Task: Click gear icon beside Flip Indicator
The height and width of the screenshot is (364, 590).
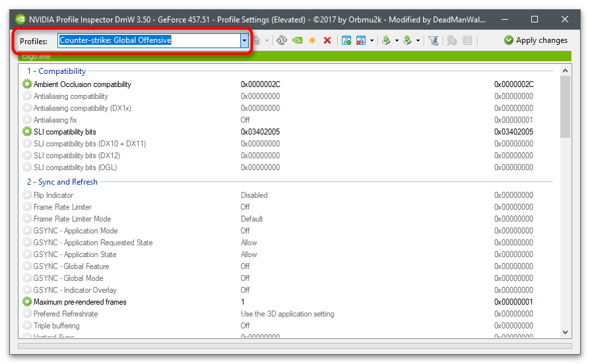Action: tap(26, 195)
